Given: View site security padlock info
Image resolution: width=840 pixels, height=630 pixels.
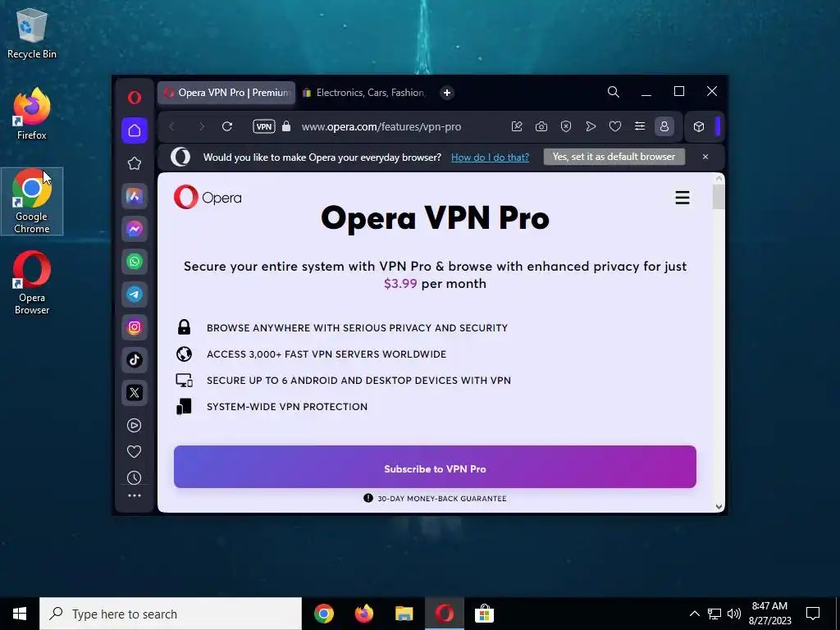Looking at the screenshot, I should pyautogui.click(x=286, y=126).
